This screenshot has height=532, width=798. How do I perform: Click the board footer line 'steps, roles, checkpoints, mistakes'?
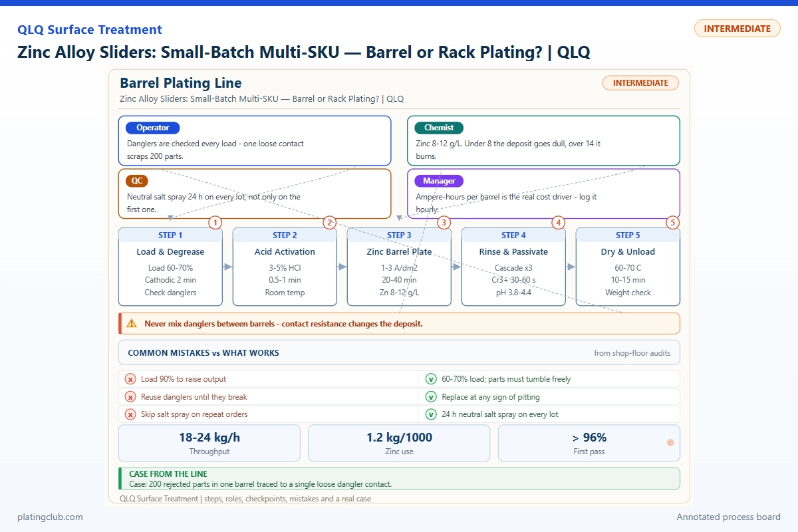pyautogui.click(x=245, y=499)
